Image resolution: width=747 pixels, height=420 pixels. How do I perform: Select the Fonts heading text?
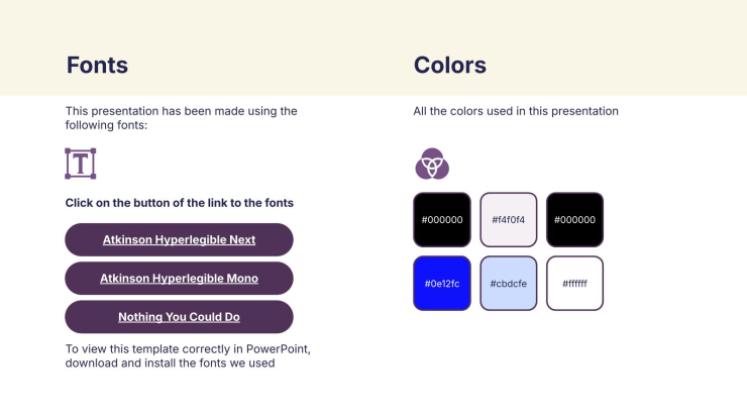97,66
